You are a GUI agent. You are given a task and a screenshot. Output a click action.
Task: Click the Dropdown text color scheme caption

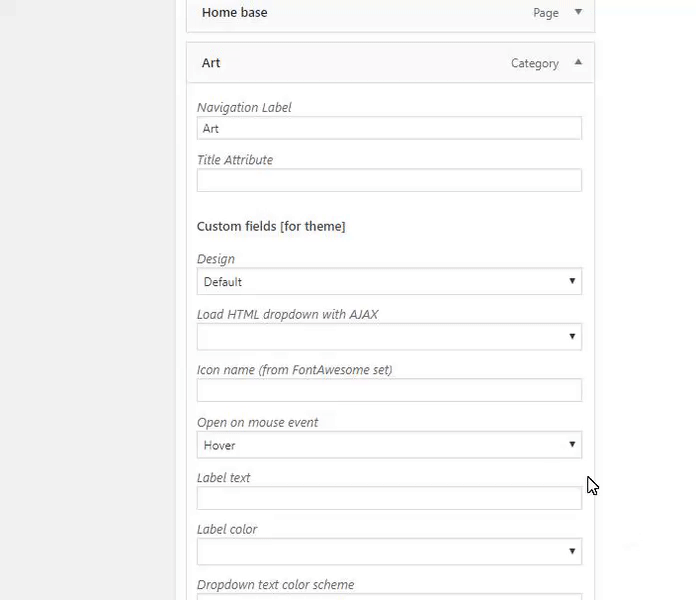[x=275, y=584]
